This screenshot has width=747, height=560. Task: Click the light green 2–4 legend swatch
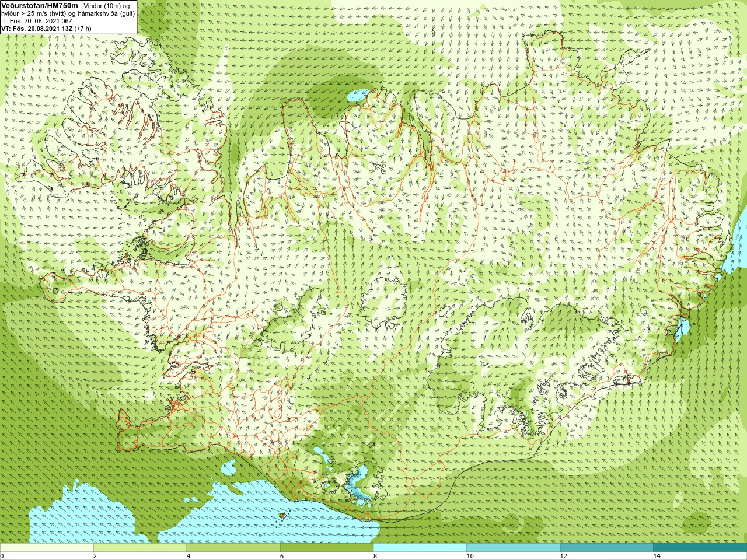point(140,548)
